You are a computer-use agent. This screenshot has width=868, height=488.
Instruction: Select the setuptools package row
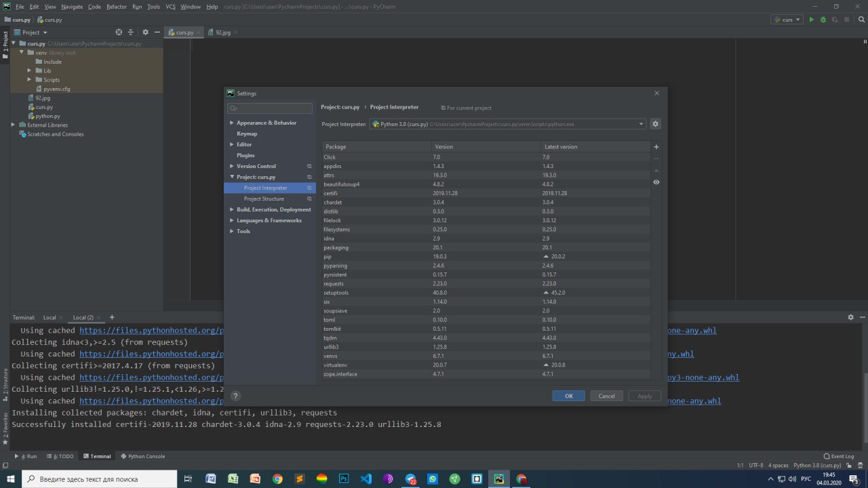(x=486, y=293)
